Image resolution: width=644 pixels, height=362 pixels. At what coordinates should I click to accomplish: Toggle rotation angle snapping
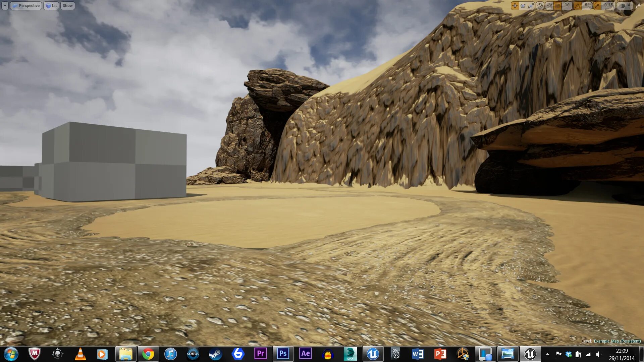pos(578,6)
